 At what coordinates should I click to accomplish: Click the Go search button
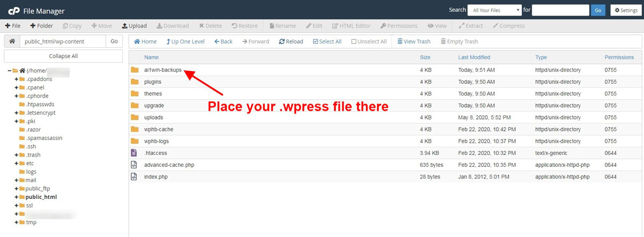click(x=598, y=10)
